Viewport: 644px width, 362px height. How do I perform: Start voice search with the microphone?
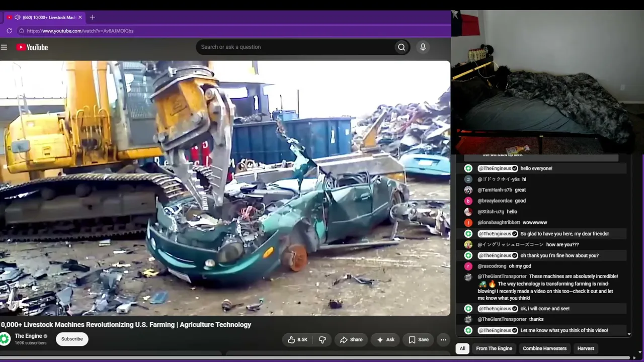coord(423,47)
